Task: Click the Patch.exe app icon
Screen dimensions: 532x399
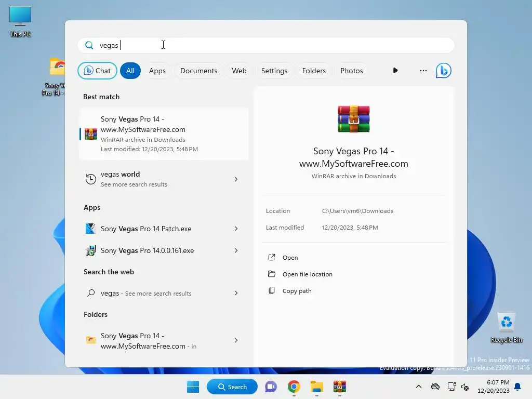Action: click(90, 229)
